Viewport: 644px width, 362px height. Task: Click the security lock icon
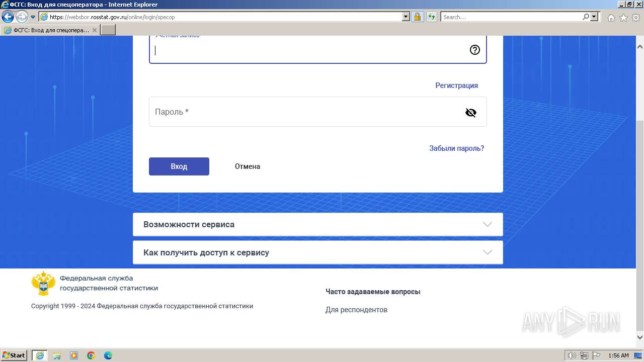[x=417, y=17]
